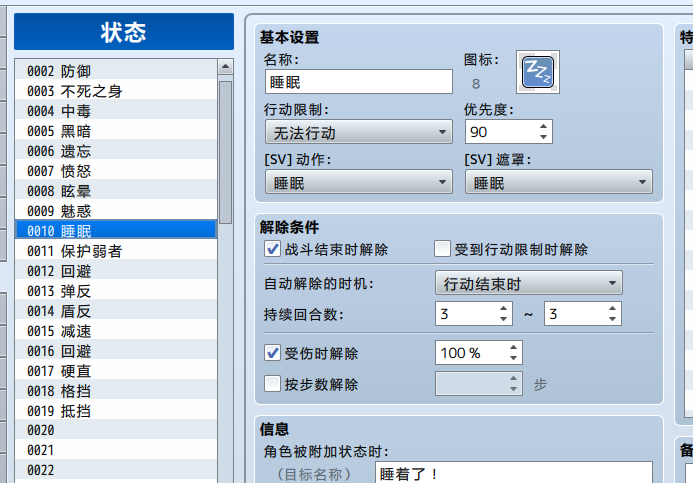
Task: Select empty state slot 0022
Action: [116, 470]
